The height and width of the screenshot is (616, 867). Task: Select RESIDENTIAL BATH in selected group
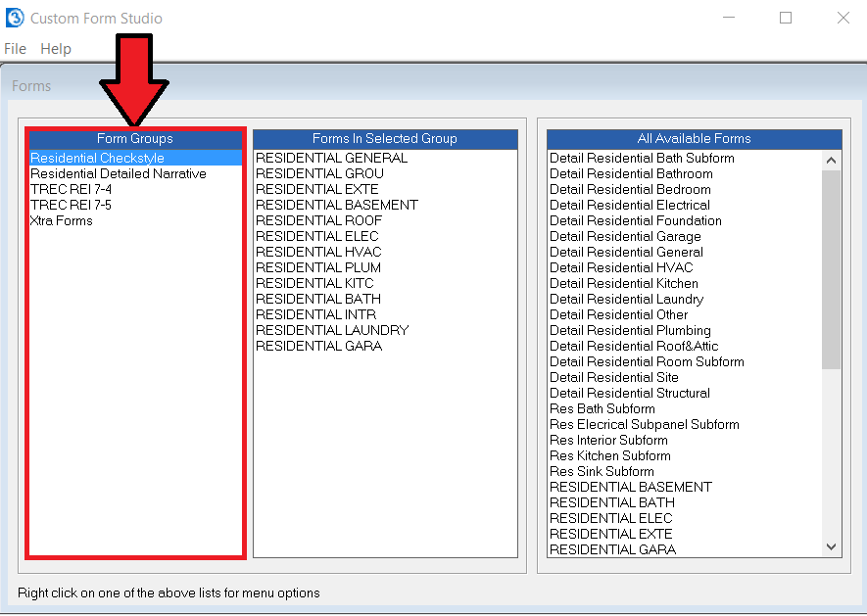[385, 299]
